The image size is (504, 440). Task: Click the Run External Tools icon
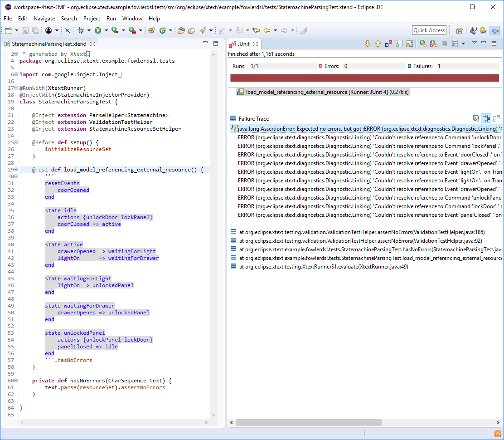(132, 30)
